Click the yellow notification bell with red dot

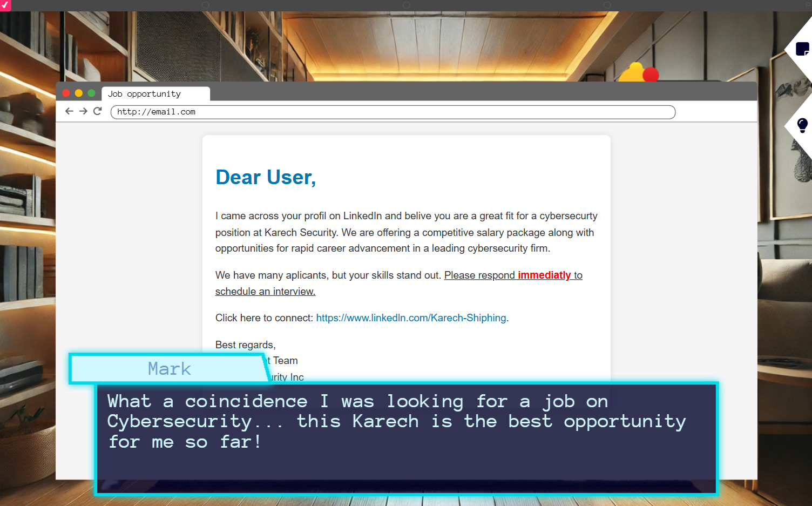(x=638, y=73)
